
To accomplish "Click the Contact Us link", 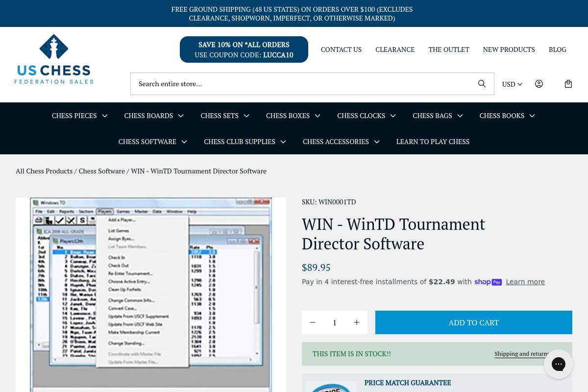I will [341, 49].
